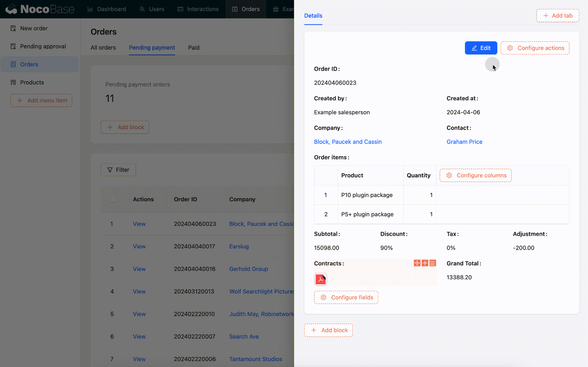This screenshot has width=588, height=367.
Task: Click the Interactions icon in top bar
Action: 180,9
